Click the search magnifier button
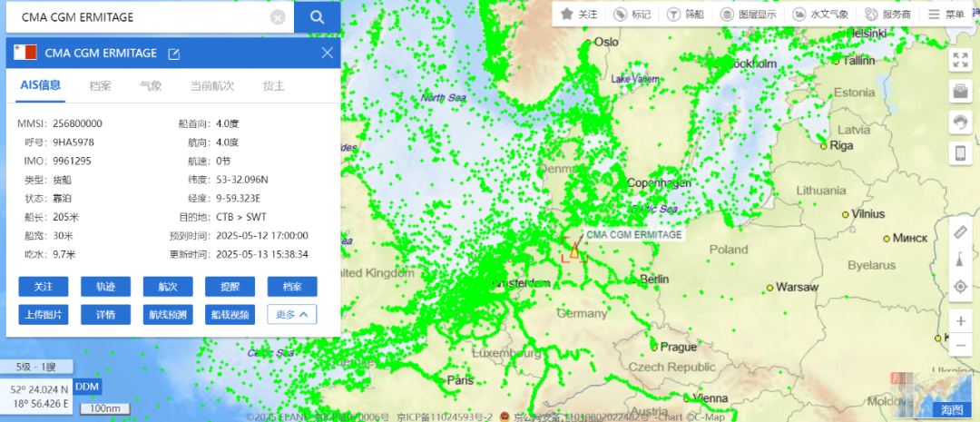This screenshot has height=422, width=980. [x=317, y=17]
